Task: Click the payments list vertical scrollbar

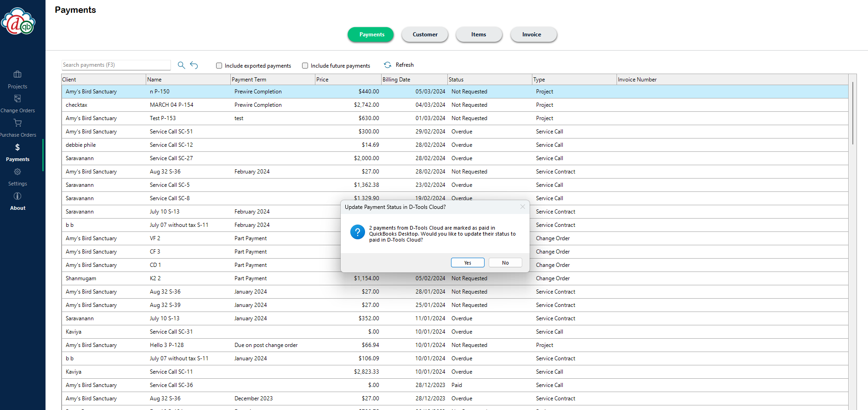Action: [853, 113]
